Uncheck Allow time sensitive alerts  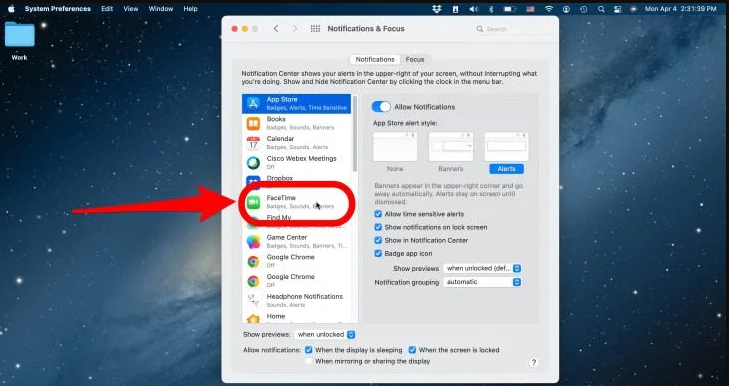[378, 214]
